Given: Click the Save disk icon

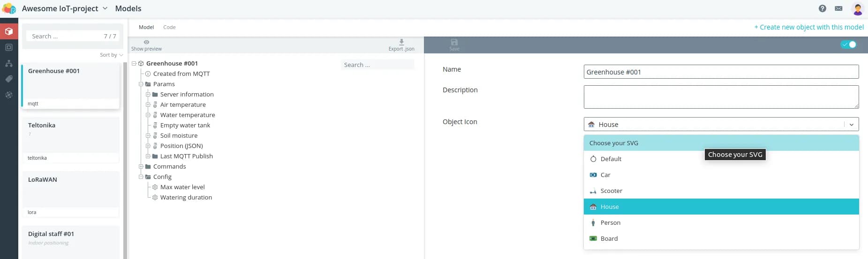Looking at the screenshot, I should [x=454, y=43].
